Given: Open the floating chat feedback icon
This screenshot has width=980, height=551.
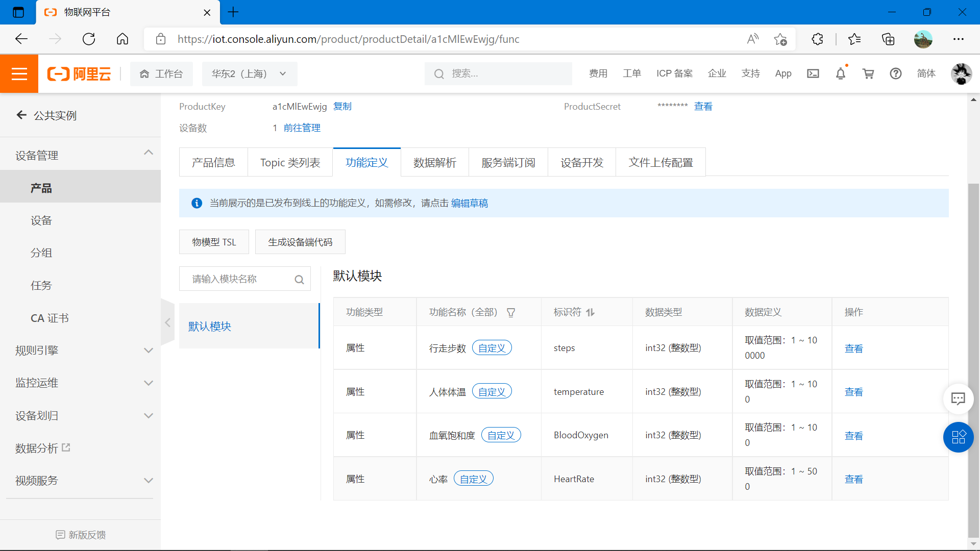Looking at the screenshot, I should [958, 398].
